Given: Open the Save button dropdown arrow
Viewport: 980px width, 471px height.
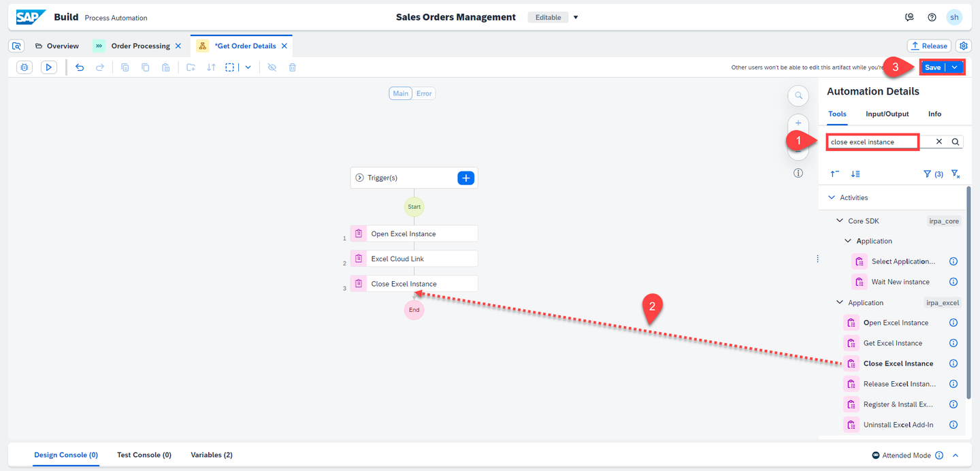Looking at the screenshot, I should pyautogui.click(x=955, y=67).
